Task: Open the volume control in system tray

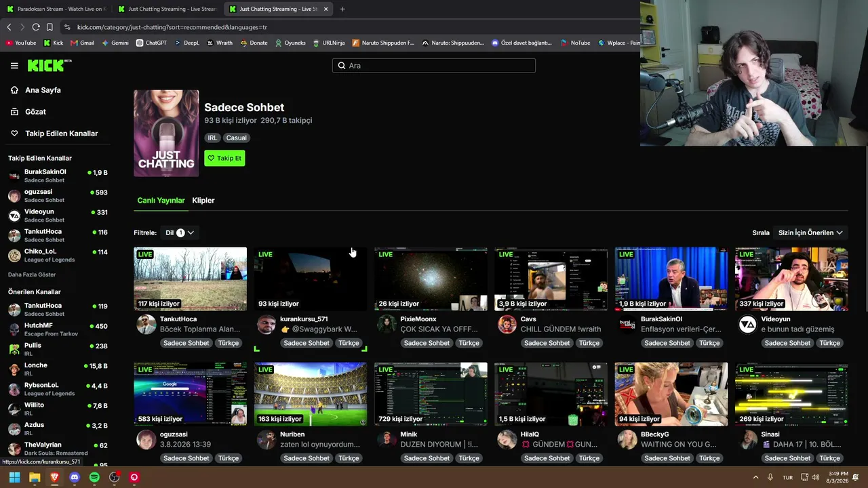Action: pos(816,477)
